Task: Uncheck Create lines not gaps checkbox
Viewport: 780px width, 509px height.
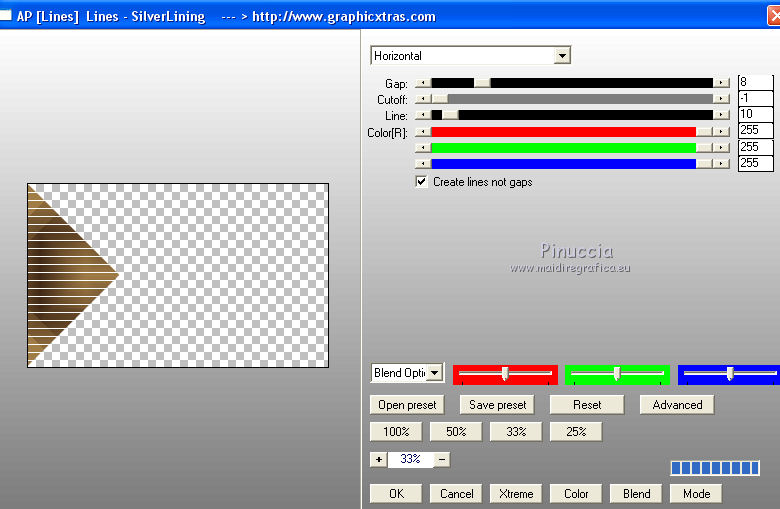Action: pos(421,182)
